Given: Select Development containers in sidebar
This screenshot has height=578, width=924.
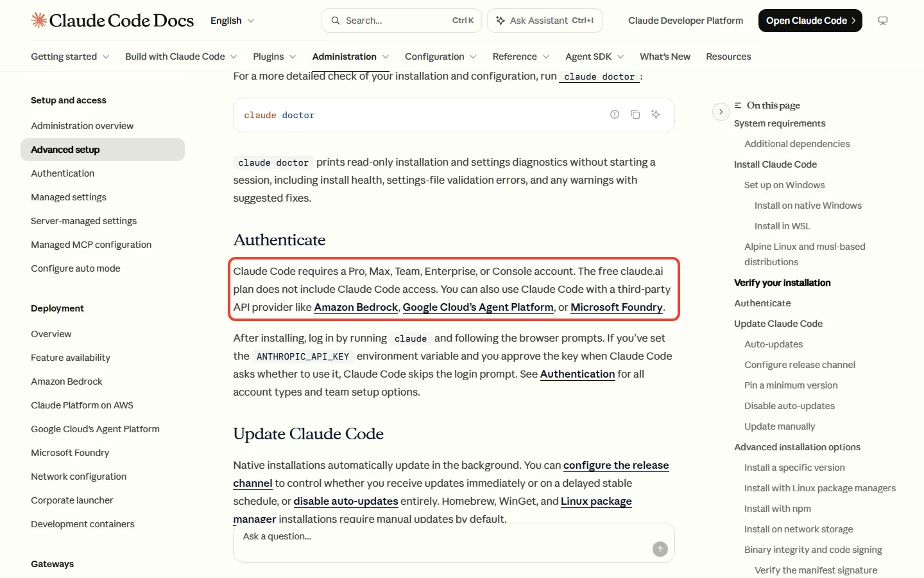Looking at the screenshot, I should pyautogui.click(x=83, y=524).
